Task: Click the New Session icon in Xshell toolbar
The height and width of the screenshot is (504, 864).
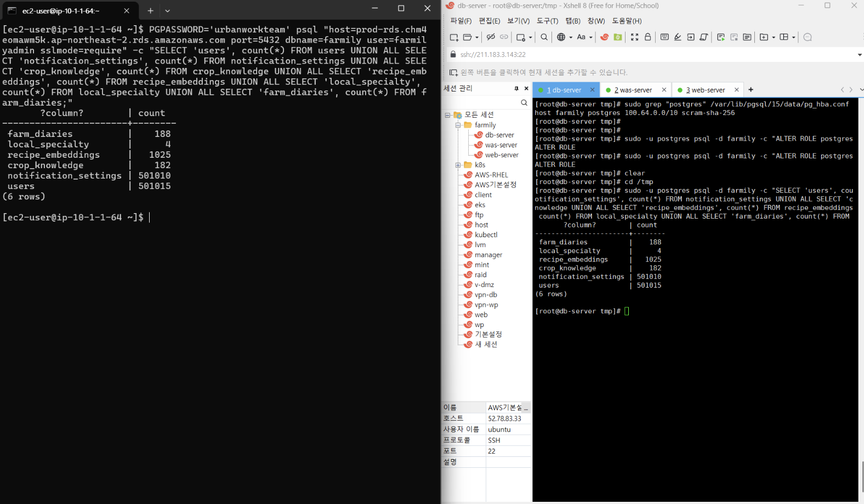Action: [454, 37]
